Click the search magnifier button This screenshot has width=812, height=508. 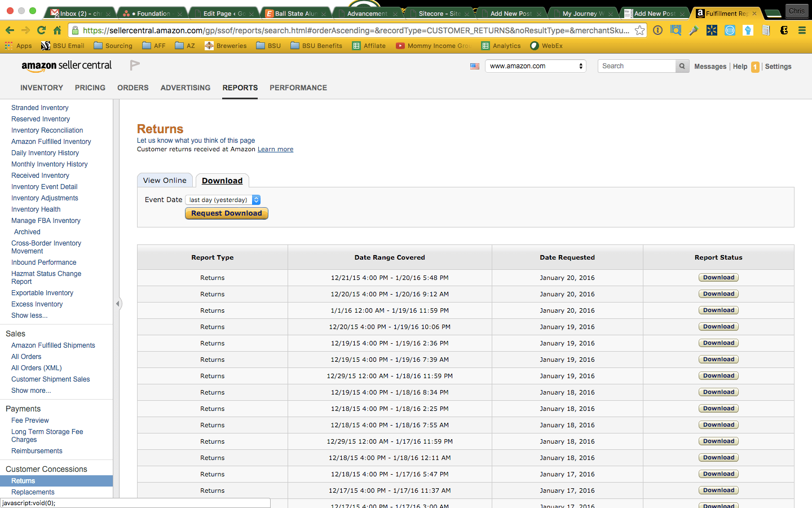pos(682,66)
